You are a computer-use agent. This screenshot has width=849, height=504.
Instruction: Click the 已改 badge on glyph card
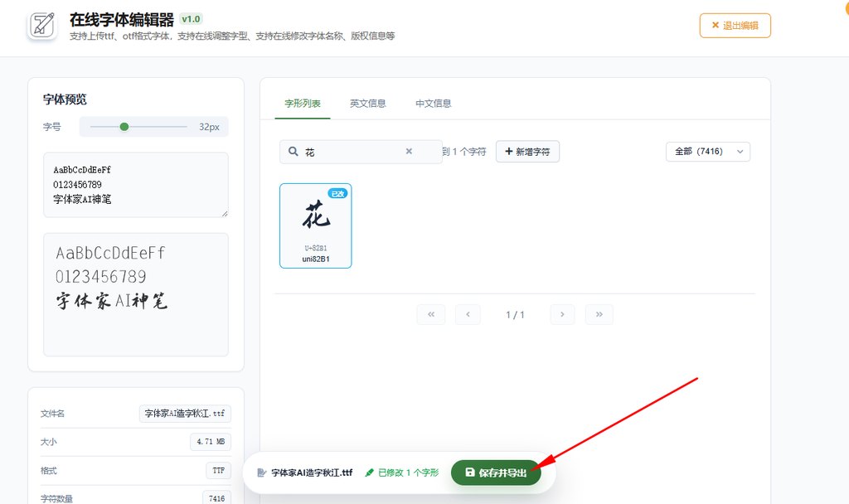click(337, 193)
